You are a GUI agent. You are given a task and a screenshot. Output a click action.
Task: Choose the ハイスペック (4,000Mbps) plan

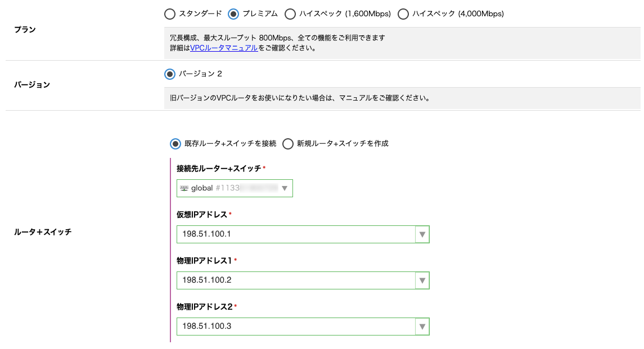(x=403, y=14)
